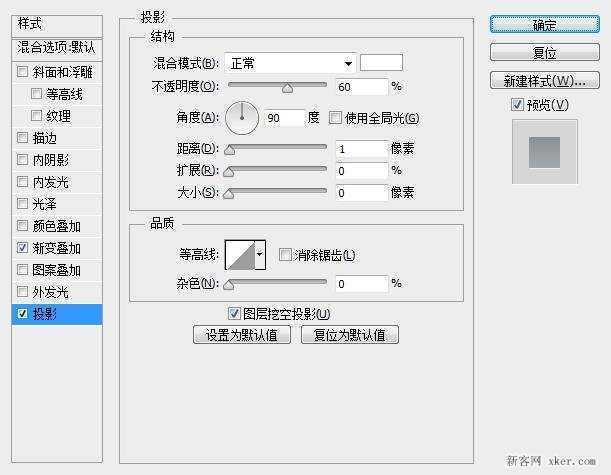Toggle 消除锯齿 checkbox
Screen dimensions: 611x475
pos(285,255)
